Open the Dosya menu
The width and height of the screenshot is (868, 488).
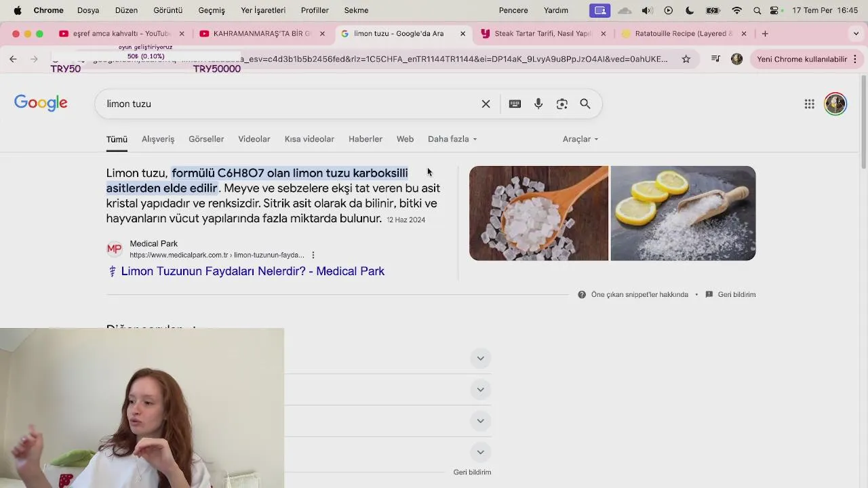pos(88,10)
